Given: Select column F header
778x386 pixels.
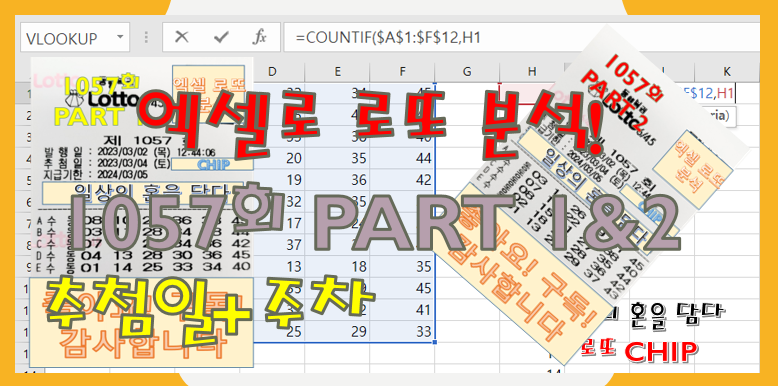Looking at the screenshot, I should 402,72.
